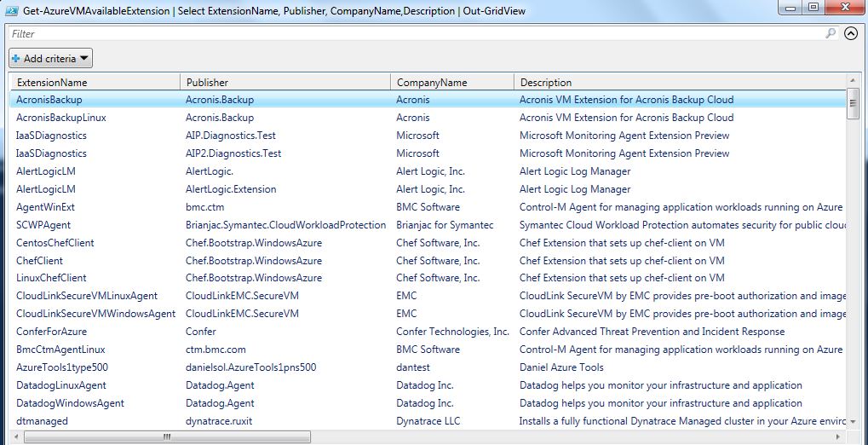This screenshot has height=445, width=868.
Task: Select the AzureTools1type500 row
Action: click(428, 367)
